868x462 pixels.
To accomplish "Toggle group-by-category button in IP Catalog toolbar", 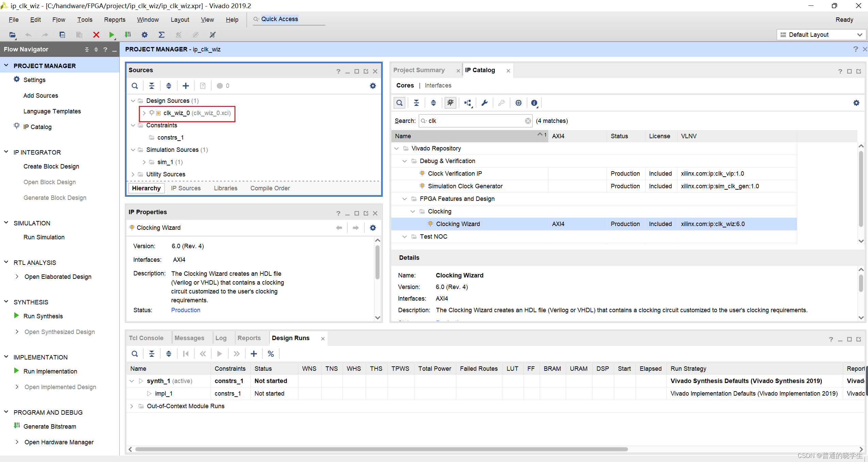I will click(x=468, y=103).
